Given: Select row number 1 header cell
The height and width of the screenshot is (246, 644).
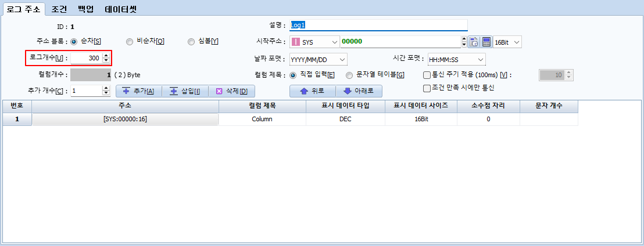Looking at the screenshot, I should 17,120.
